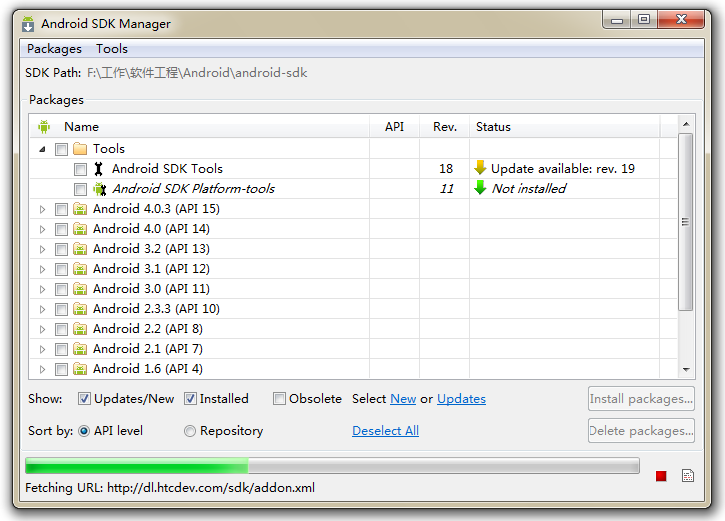Expand the Android 3.2 (API 13) group

[43, 249]
